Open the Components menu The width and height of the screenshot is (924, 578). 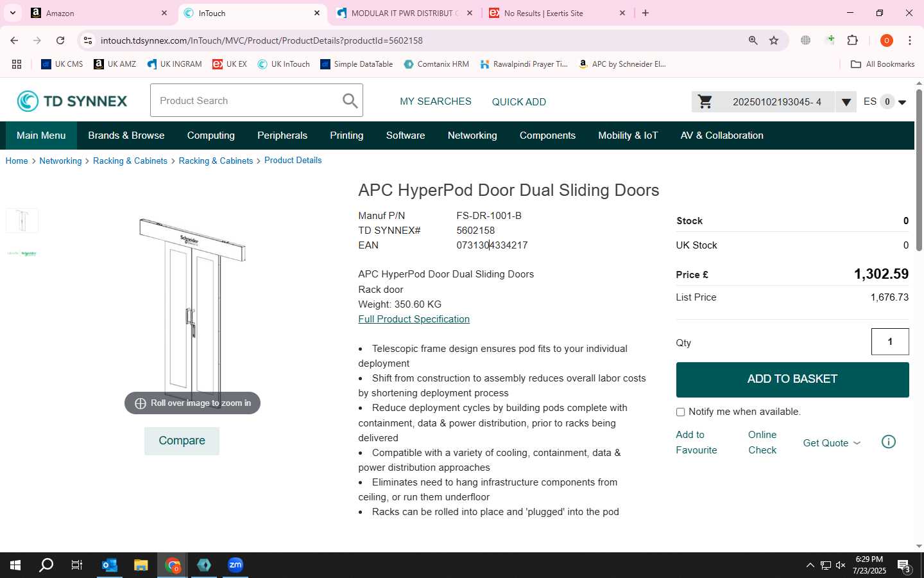coord(547,136)
